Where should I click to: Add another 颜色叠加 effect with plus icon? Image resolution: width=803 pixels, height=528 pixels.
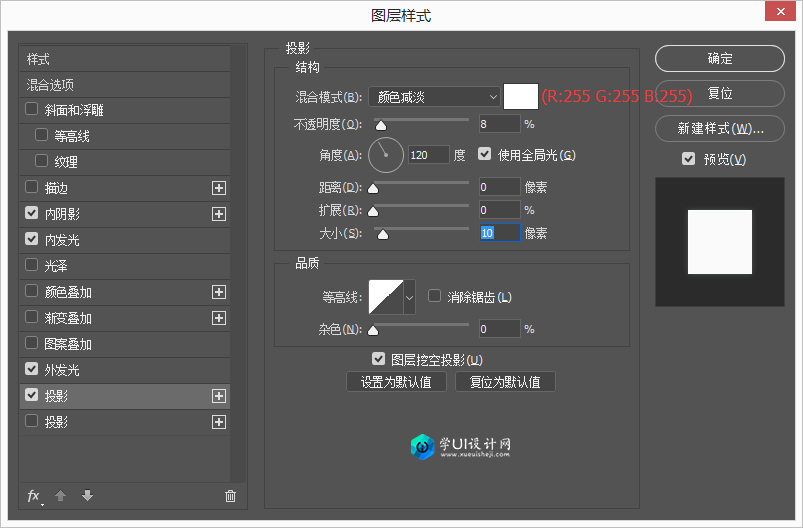pos(219,292)
